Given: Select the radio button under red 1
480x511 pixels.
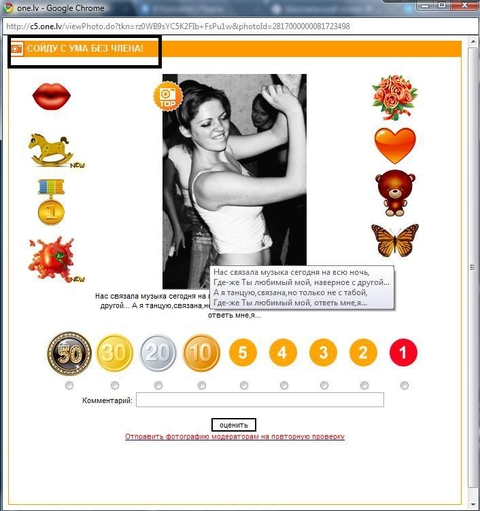Looking at the screenshot, I should point(404,386).
